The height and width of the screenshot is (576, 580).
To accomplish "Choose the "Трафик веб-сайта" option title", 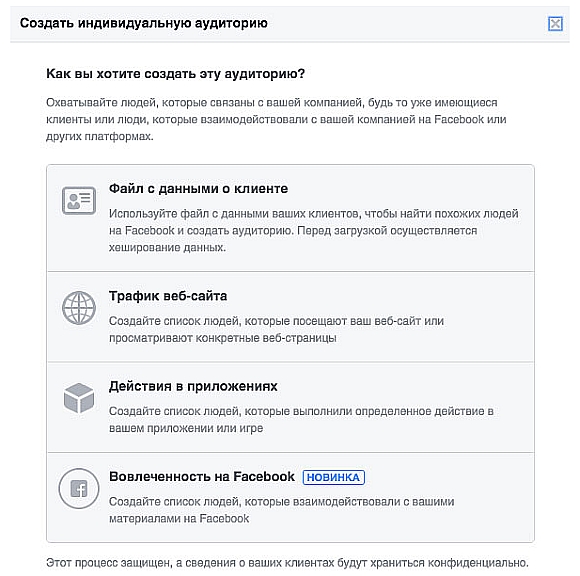I will pos(168,296).
